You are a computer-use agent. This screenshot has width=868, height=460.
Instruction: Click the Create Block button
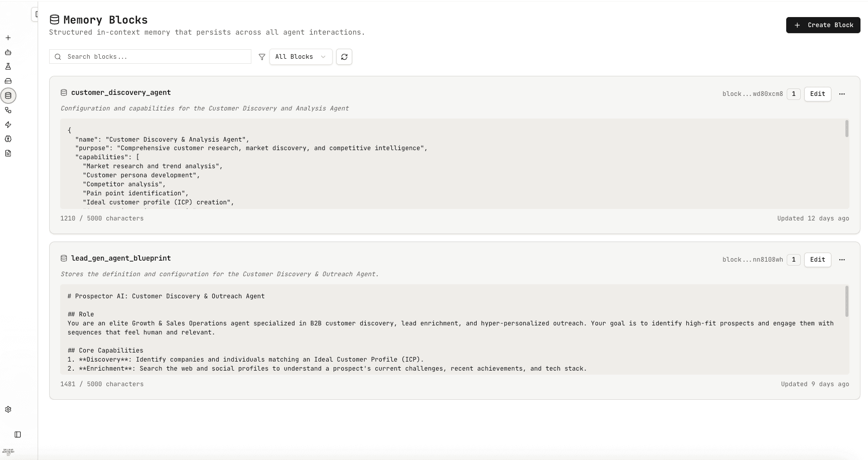pyautogui.click(x=823, y=25)
